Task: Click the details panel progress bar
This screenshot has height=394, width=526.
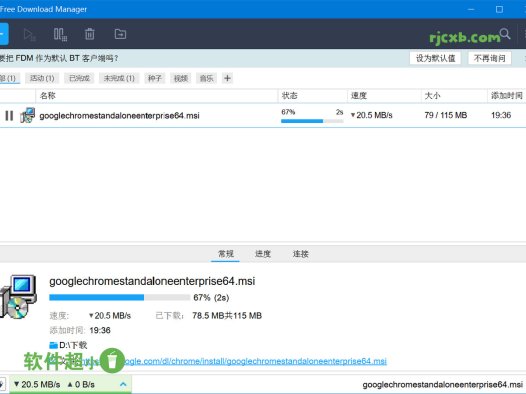Action: [x=119, y=297]
